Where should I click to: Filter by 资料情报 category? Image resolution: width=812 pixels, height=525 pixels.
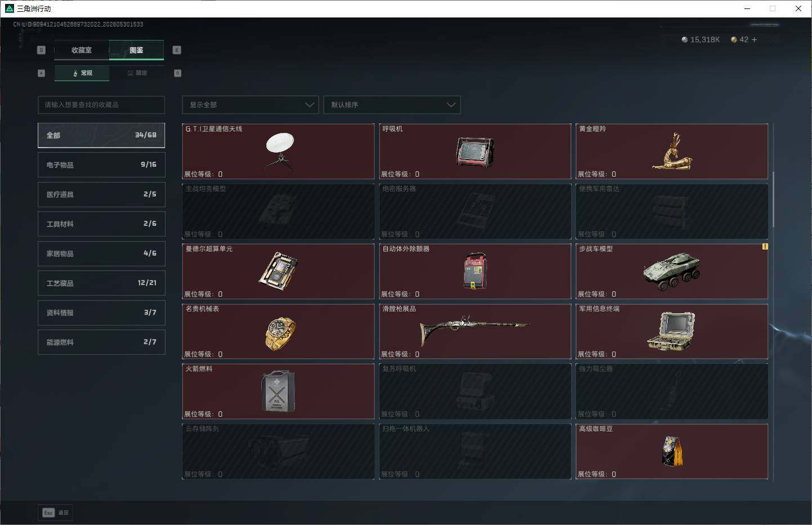pyautogui.click(x=101, y=313)
